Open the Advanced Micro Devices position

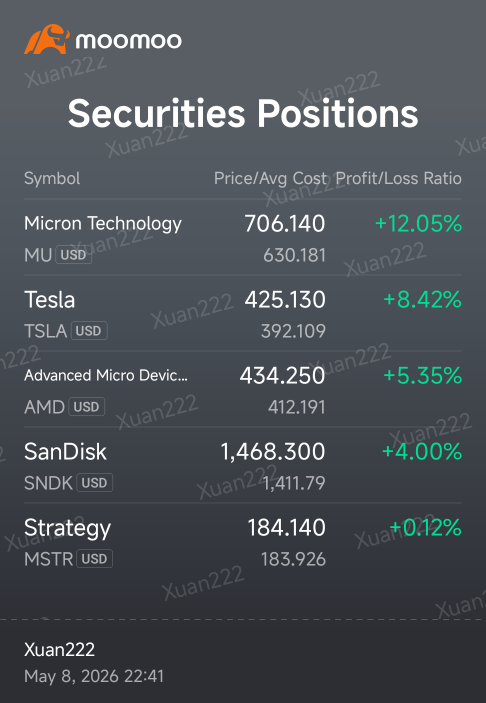tap(243, 389)
